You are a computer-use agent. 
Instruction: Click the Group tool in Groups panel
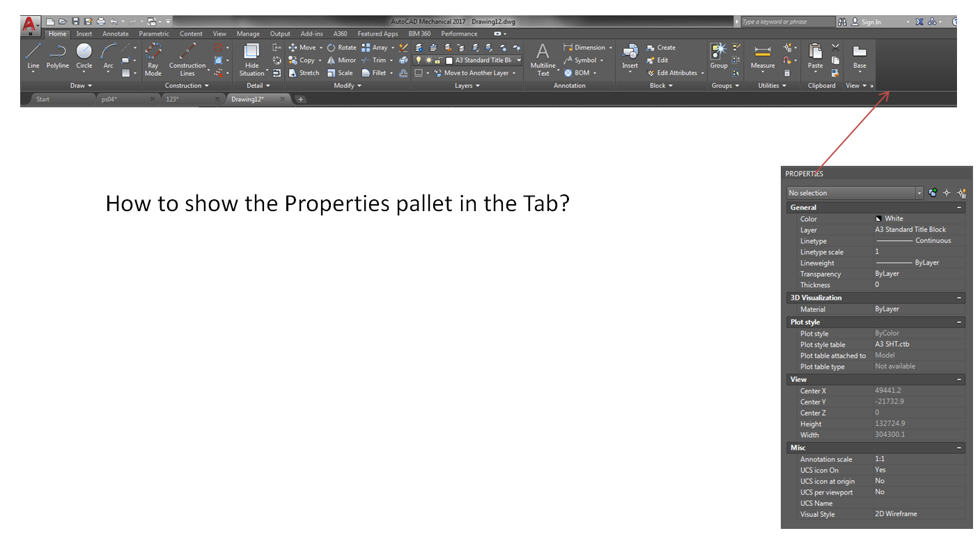click(718, 54)
